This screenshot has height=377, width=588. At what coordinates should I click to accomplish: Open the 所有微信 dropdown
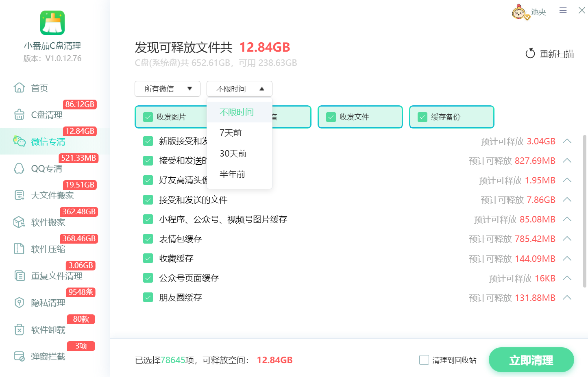click(168, 89)
